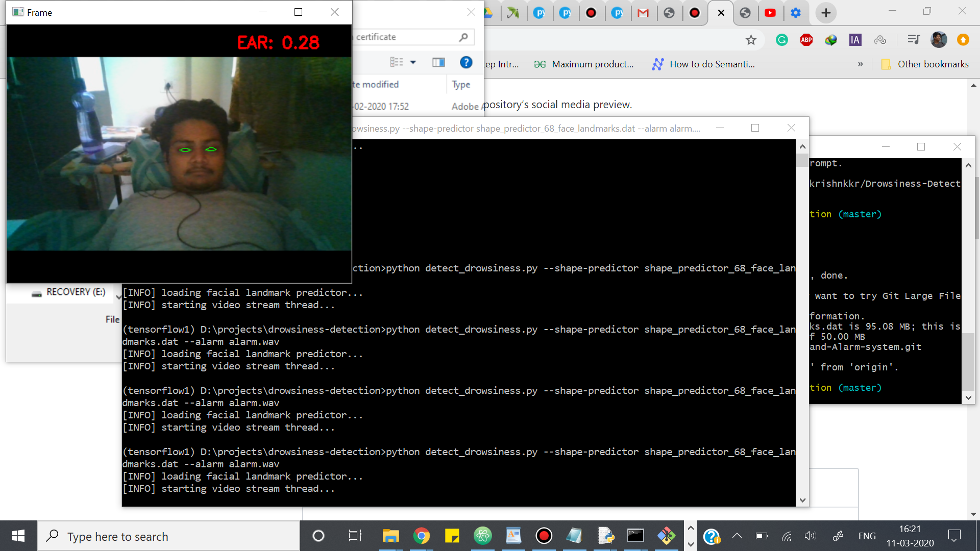Toggle the bookmark star in the address bar
The width and height of the screenshot is (980, 551).
point(751,40)
